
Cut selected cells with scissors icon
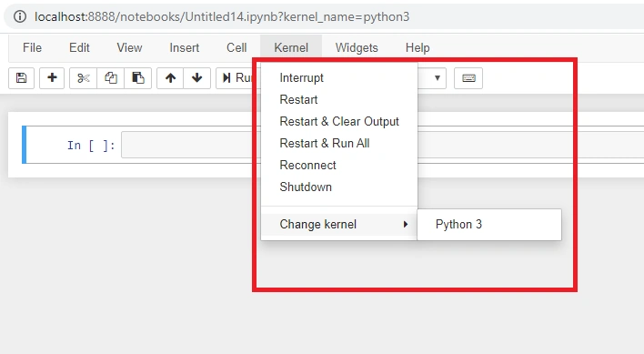pos(84,78)
